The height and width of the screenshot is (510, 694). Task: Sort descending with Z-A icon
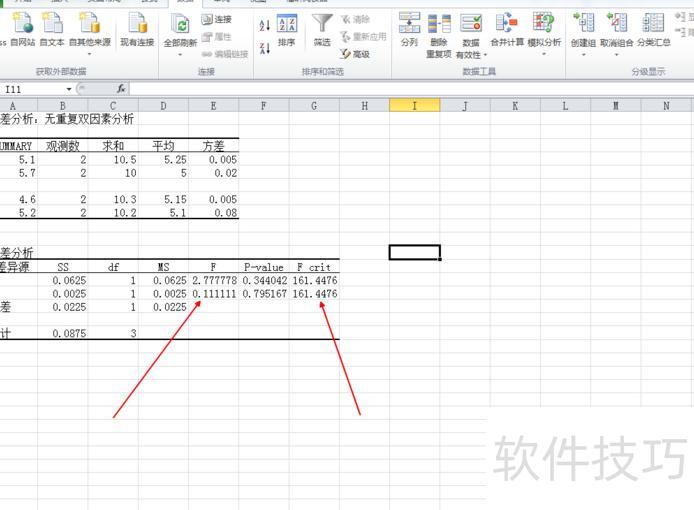pos(265,48)
